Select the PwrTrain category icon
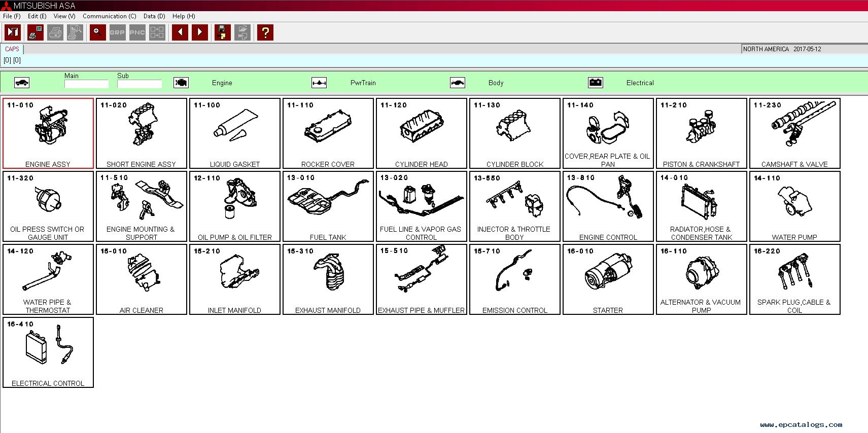Viewport: 868px width, 433px height. 319,83
